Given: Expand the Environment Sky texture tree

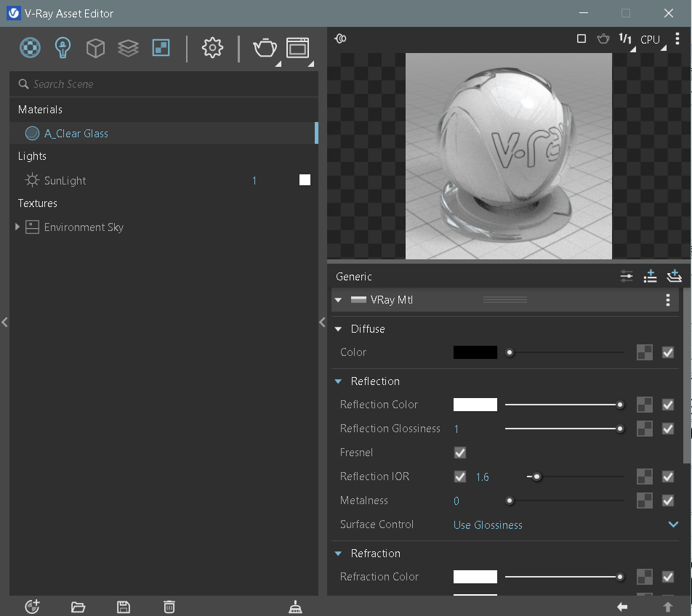Looking at the screenshot, I should tap(17, 227).
